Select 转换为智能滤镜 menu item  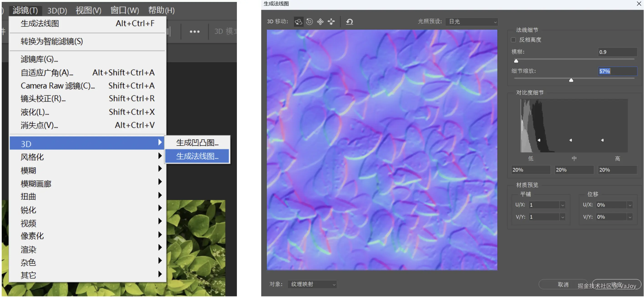[52, 41]
